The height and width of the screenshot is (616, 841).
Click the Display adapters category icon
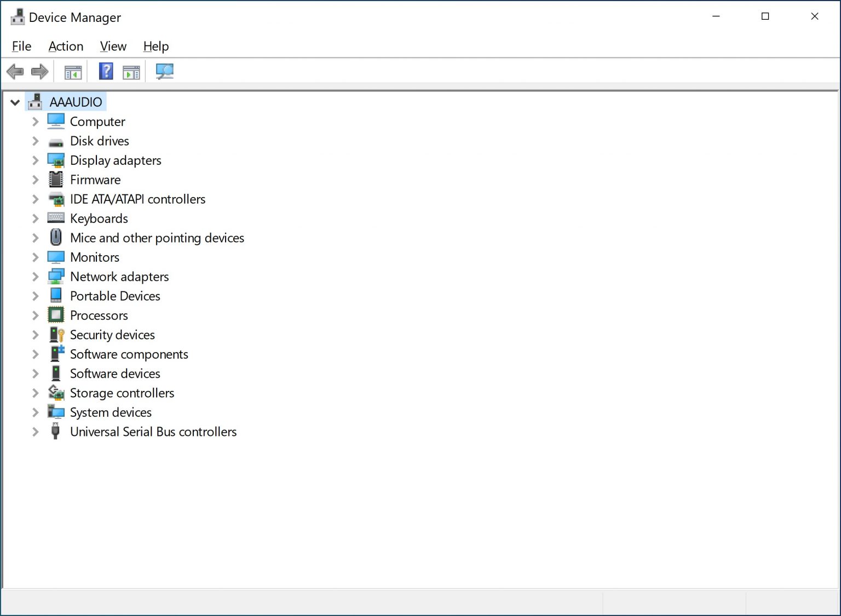(x=55, y=160)
